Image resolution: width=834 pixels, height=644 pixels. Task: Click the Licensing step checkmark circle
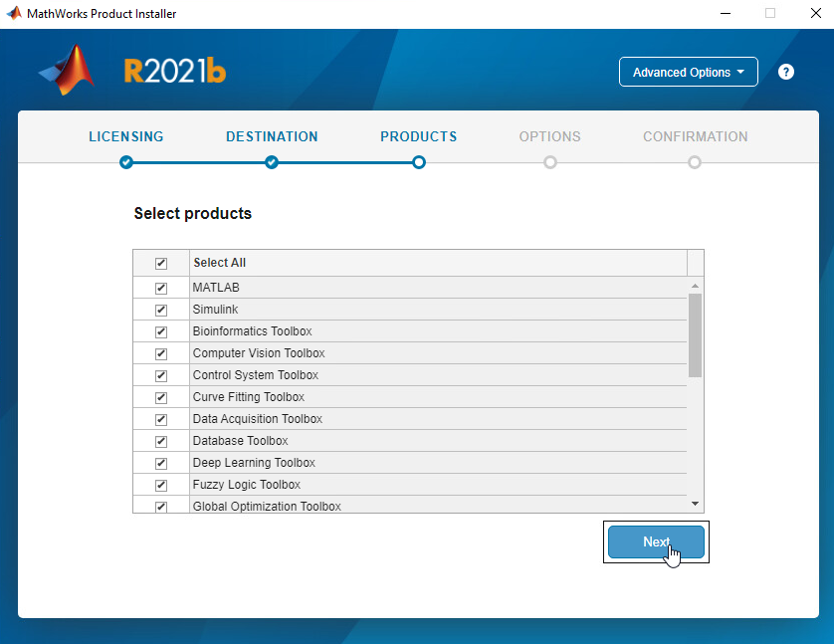125,162
